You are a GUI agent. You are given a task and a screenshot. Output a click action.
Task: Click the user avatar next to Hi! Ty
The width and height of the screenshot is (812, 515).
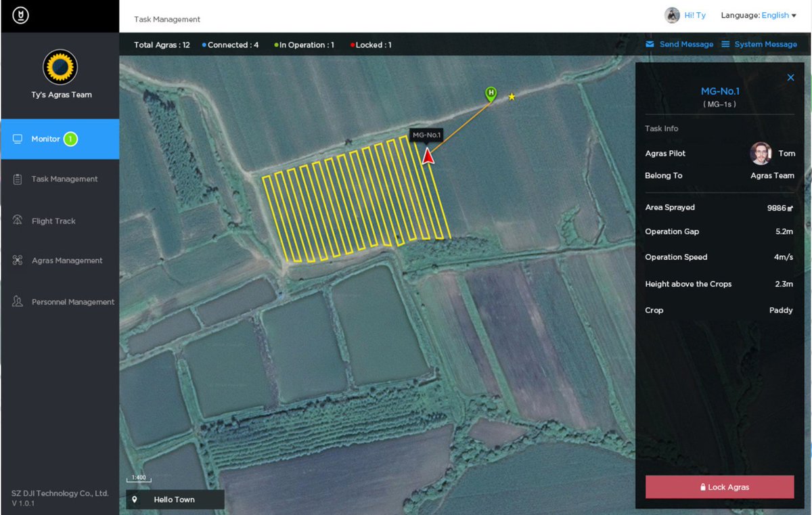672,16
